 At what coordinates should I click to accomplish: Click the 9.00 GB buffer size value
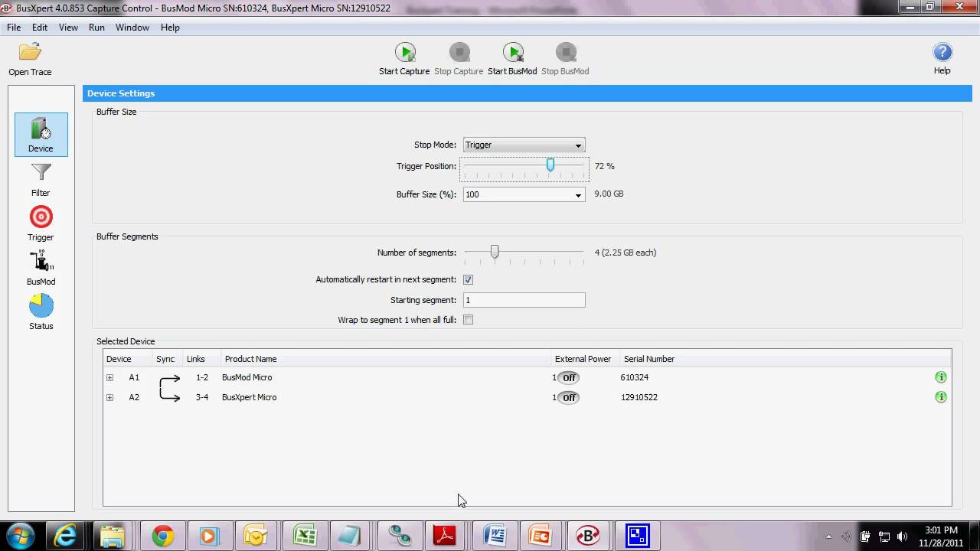tap(609, 194)
